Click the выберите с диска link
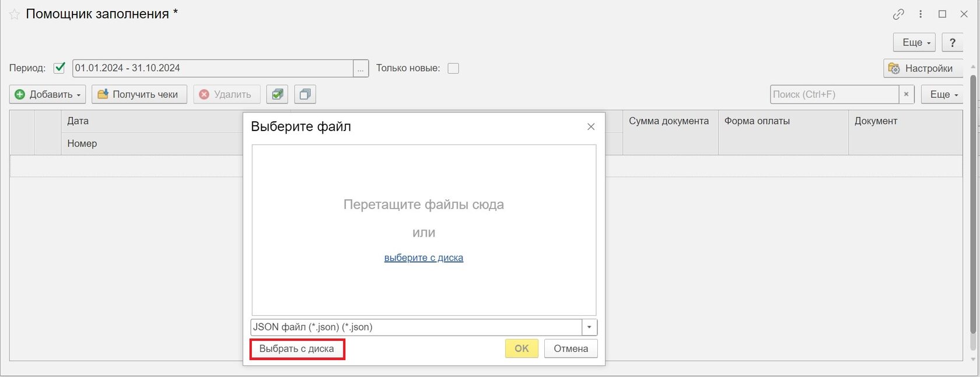The width and height of the screenshot is (980, 377). coord(423,258)
